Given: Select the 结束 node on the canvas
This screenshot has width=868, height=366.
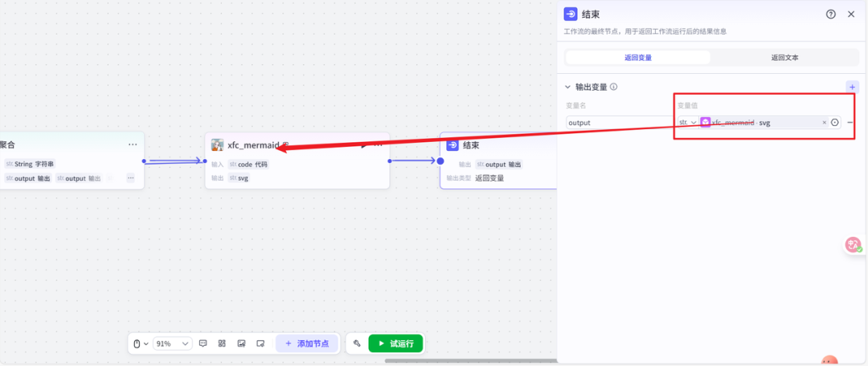Looking at the screenshot, I should click(498, 161).
